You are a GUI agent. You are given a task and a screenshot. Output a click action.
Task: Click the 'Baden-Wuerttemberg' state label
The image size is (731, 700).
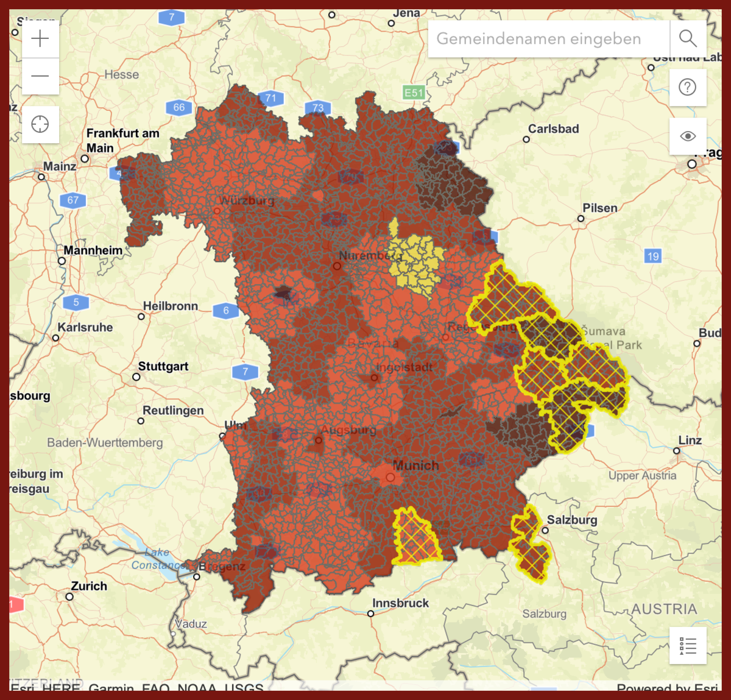(105, 443)
